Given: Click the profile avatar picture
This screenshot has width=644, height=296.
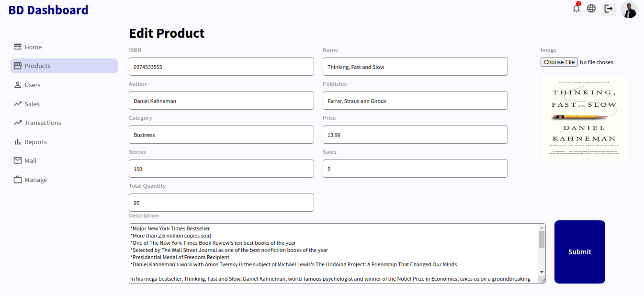Looking at the screenshot, I should coord(629,9).
